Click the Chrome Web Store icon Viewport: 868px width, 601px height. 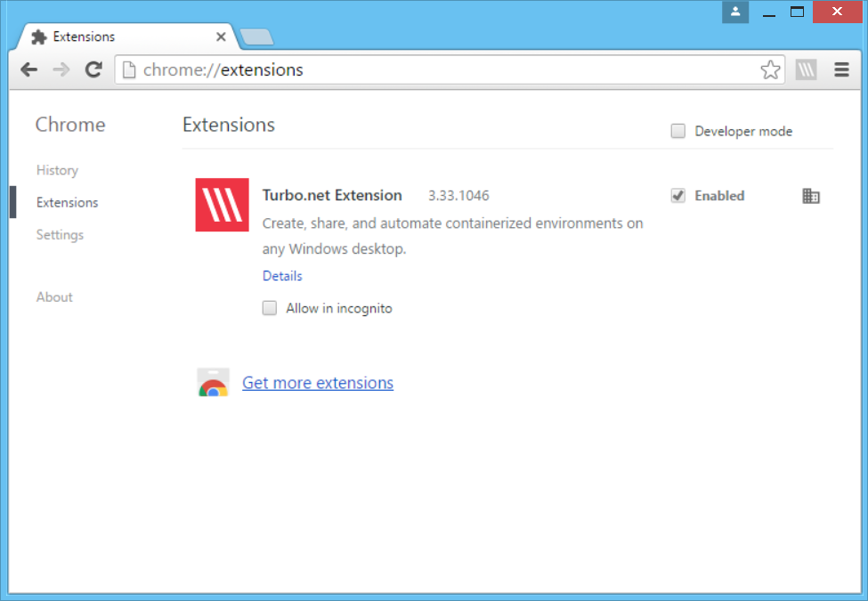click(x=213, y=382)
